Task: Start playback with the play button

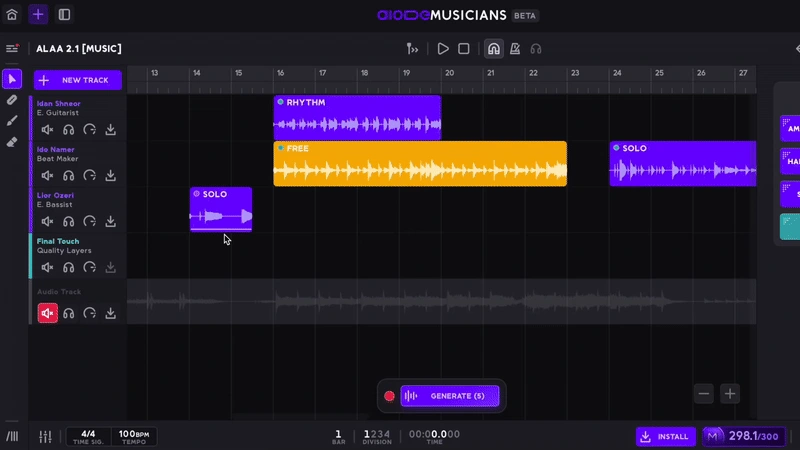Action: click(x=443, y=48)
